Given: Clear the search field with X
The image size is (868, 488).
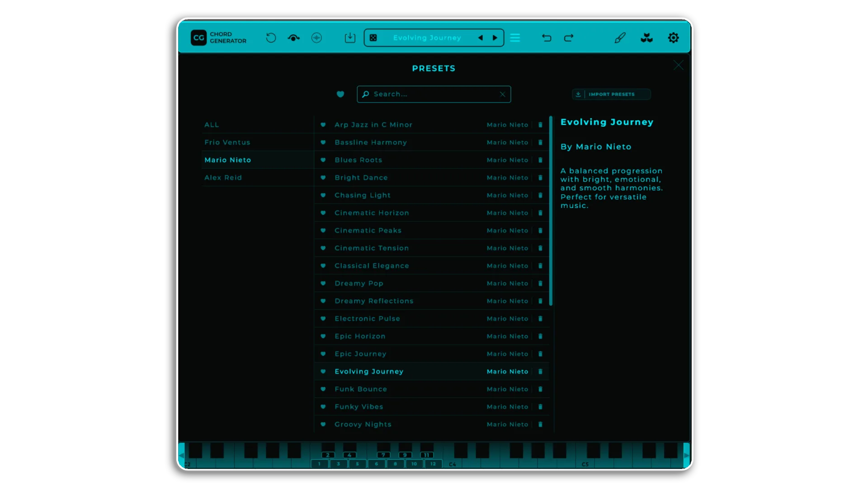Looking at the screenshot, I should 503,94.
